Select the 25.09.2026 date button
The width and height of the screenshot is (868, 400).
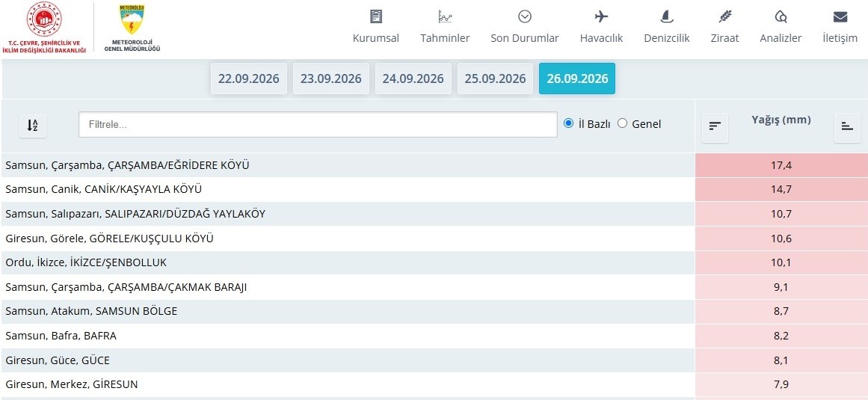point(495,79)
